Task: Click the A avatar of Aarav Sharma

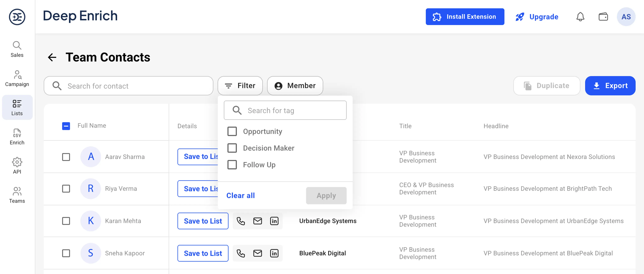Action: click(x=91, y=157)
